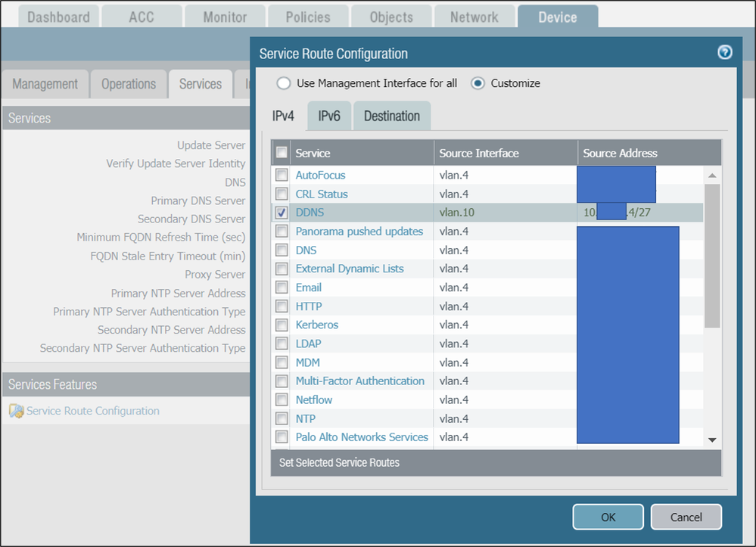
Task: Open the AutoFocus service link
Action: 321,175
